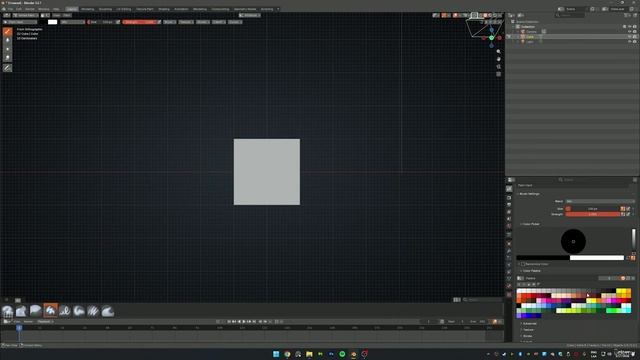Collapse the Brush Settings panel
The image size is (640, 360).
[x=529, y=194]
